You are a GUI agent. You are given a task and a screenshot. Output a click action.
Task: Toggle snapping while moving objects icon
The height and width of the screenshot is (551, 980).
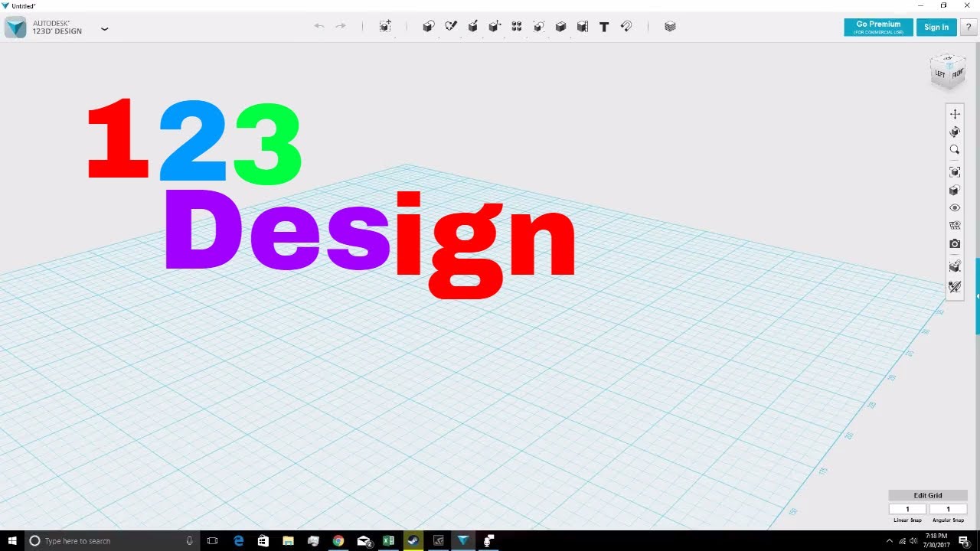(x=955, y=266)
